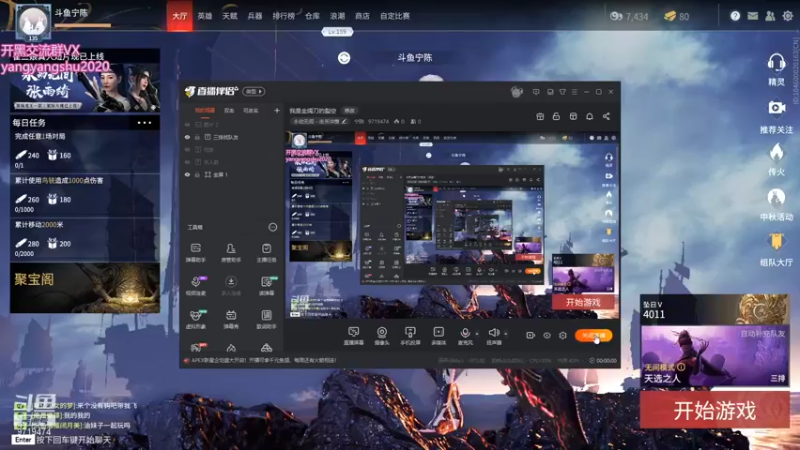Toggle 自动补充队友 above the mode card
Image resolution: width=800 pixels, height=450 pixels.
(763, 334)
